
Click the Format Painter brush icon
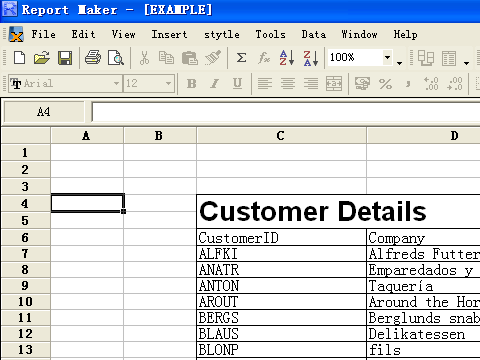213,58
